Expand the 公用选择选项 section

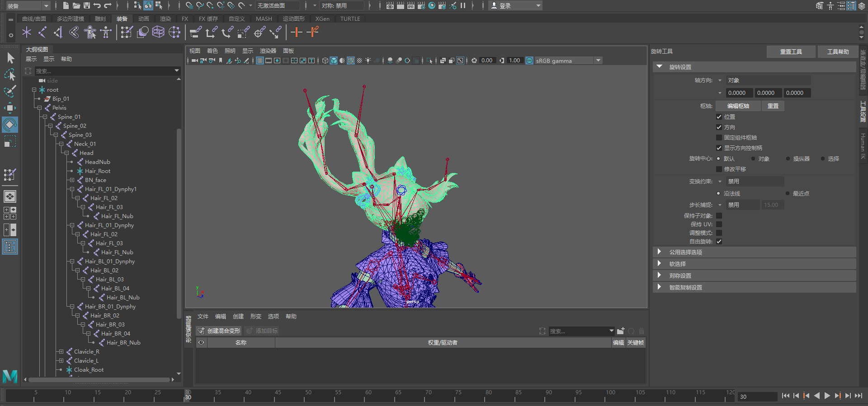[659, 252]
